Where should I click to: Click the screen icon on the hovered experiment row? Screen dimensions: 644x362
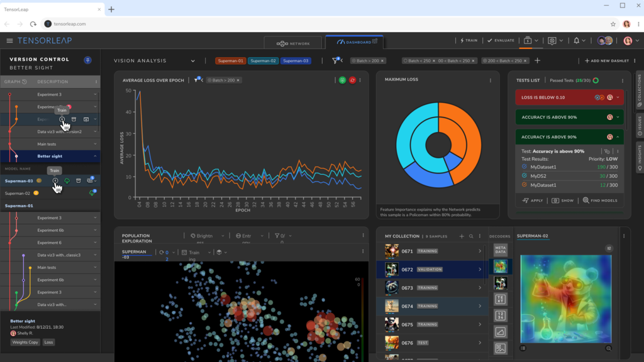coord(86,119)
